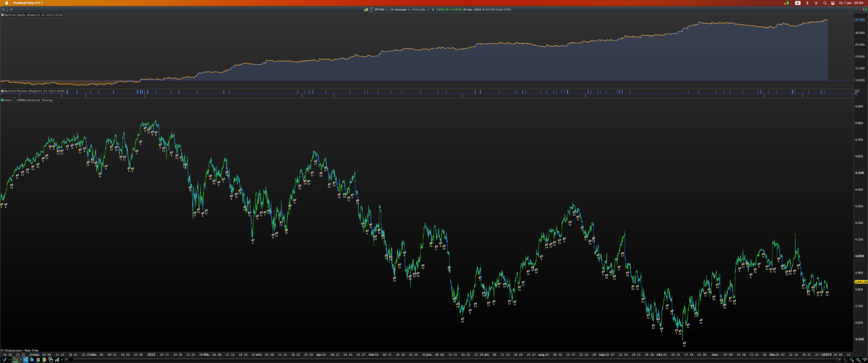The height and width of the screenshot is (363, 868).
Task: Click the green Koers color swatch
Action: tap(2, 100)
